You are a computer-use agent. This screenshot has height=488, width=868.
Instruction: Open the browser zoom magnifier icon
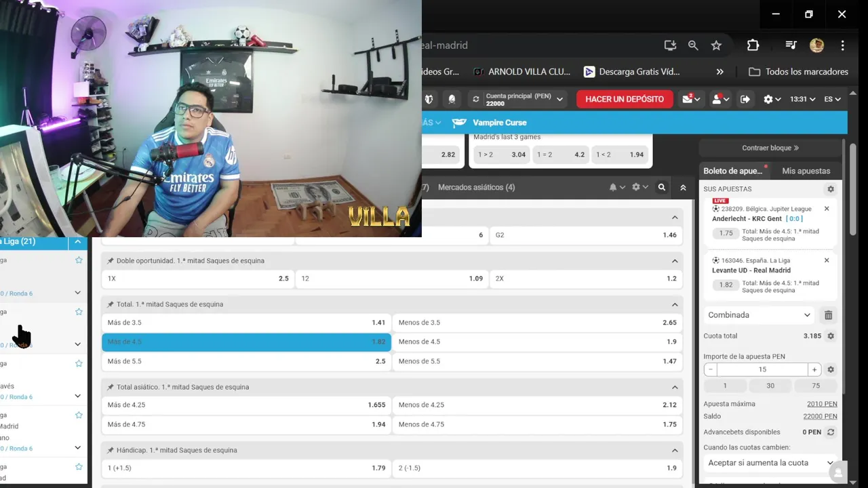tap(693, 45)
